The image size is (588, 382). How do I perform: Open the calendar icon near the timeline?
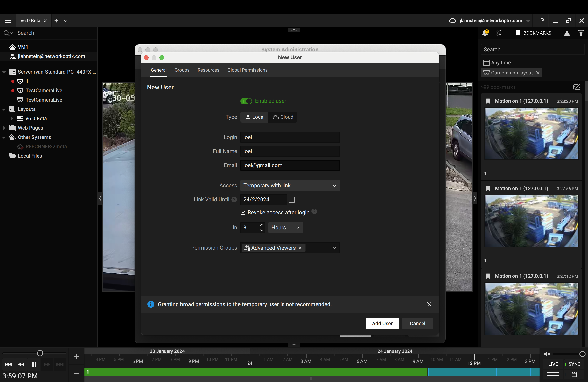click(x=574, y=374)
